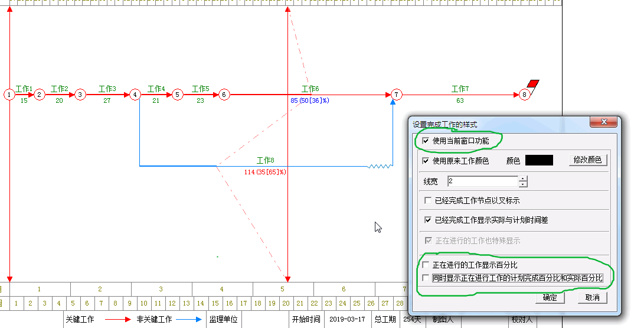
Task: Click the black 颜色 swatch
Action: (x=538, y=160)
